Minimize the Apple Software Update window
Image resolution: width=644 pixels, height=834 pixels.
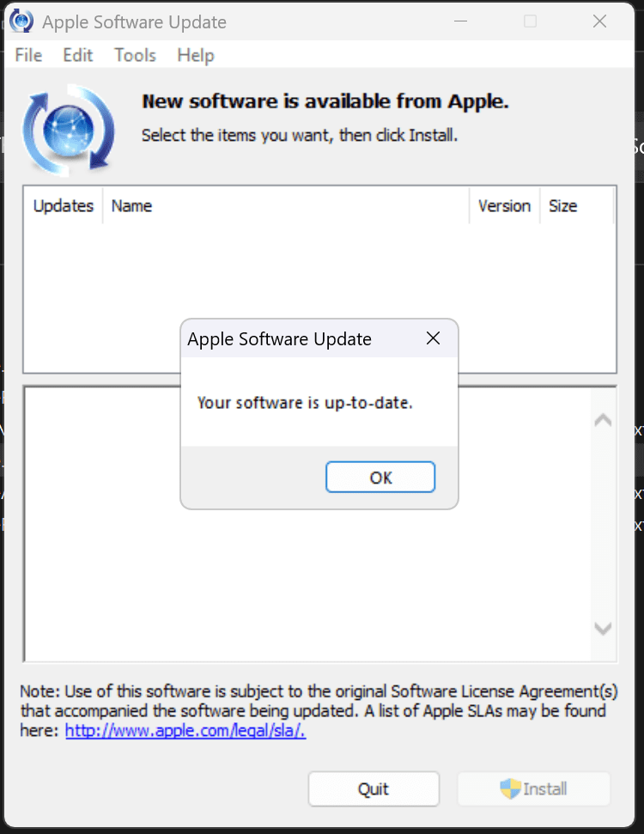(x=460, y=21)
